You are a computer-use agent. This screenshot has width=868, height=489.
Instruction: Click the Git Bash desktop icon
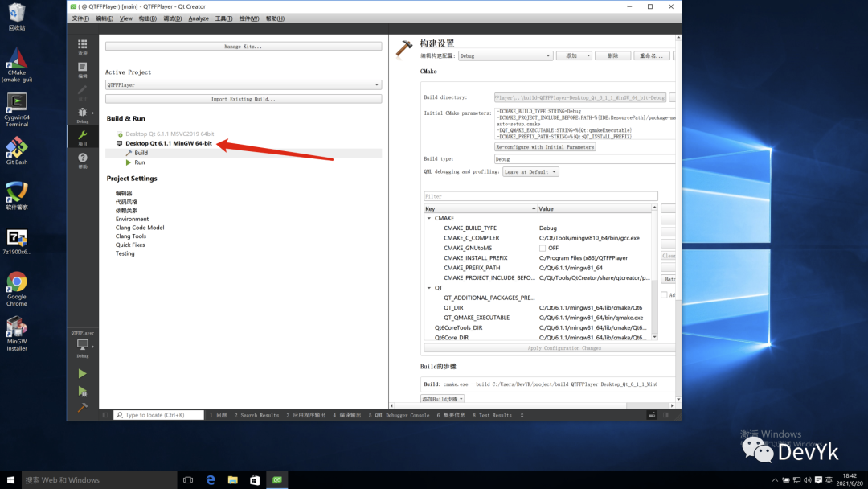[x=17, y=151]
